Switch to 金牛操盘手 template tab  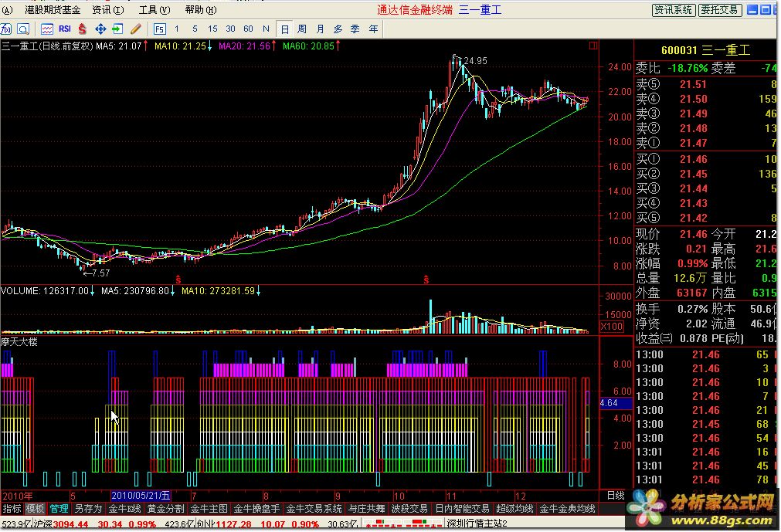256,509
